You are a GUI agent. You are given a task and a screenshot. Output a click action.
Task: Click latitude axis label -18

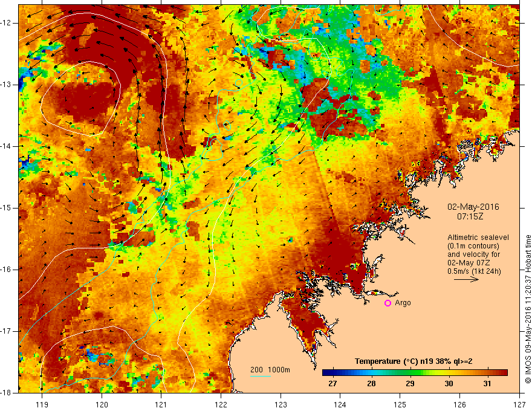[x=7, y=393]
